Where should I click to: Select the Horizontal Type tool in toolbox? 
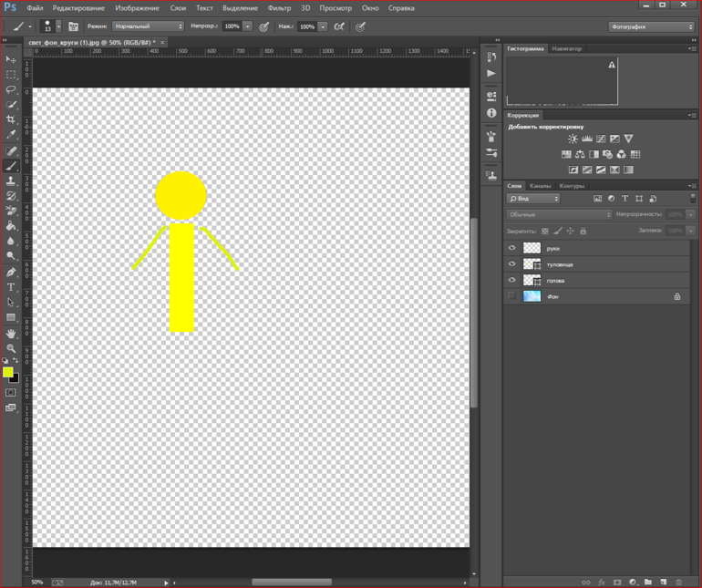(11, 287)
